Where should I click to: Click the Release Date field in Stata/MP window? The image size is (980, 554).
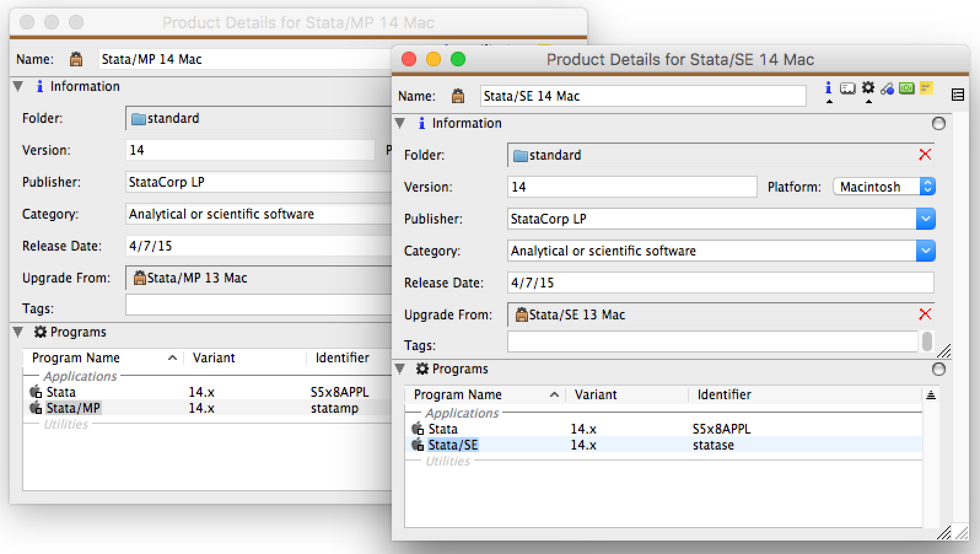259,246
